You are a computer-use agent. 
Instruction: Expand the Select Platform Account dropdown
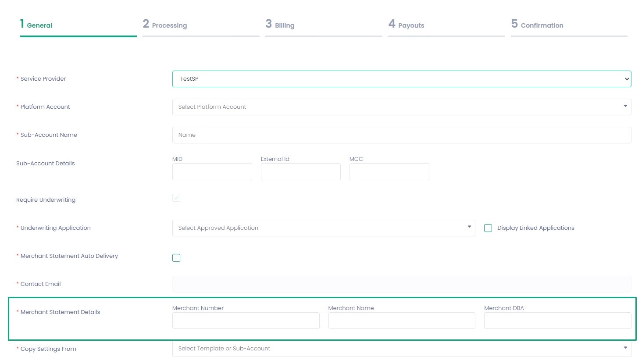pyautogui.click(x=401, y=107)
